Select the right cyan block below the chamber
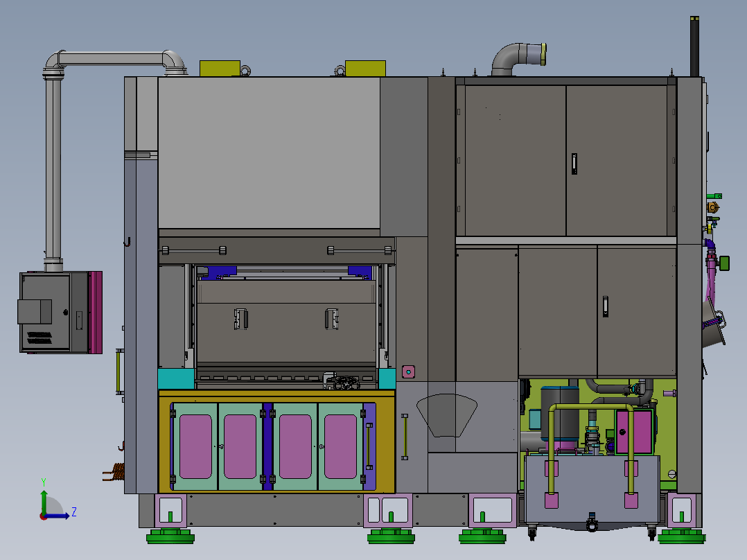747x560 pixels. click(x=387, y=379)
